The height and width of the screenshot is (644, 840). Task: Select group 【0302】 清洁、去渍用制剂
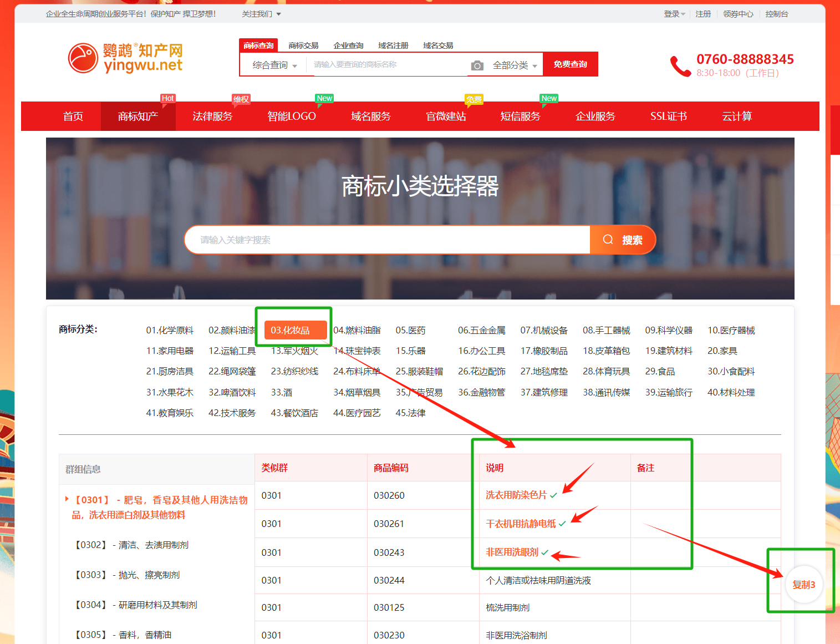(132, 545)
